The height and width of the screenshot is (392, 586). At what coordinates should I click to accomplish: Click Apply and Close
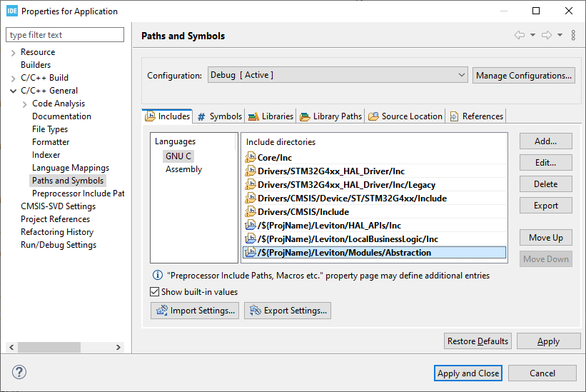[468, 373]
